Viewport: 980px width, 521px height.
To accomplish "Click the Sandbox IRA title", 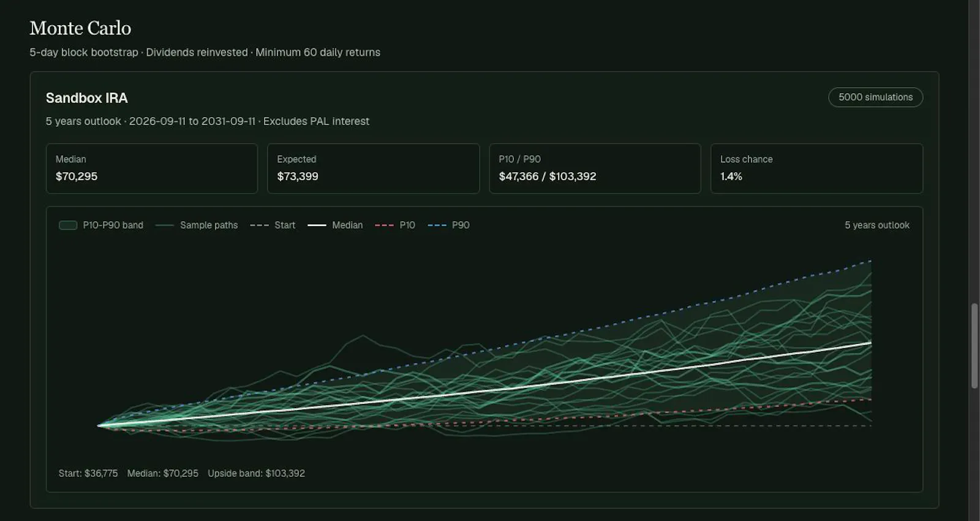I will point(87,98).
